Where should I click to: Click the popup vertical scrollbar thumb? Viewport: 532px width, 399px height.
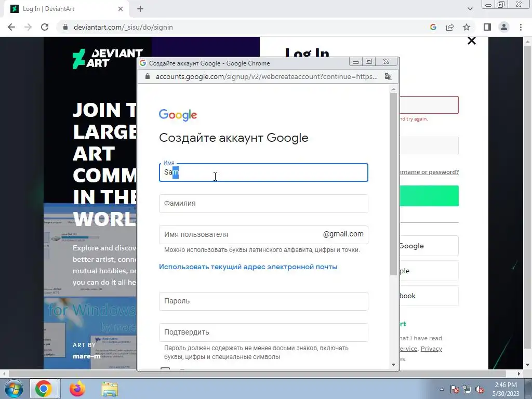(394, 184)
